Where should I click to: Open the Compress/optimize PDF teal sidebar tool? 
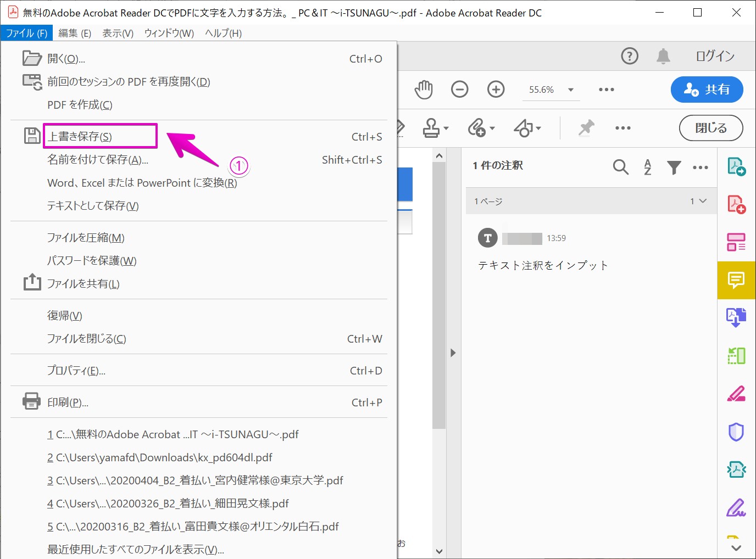[x=736, y=469]
